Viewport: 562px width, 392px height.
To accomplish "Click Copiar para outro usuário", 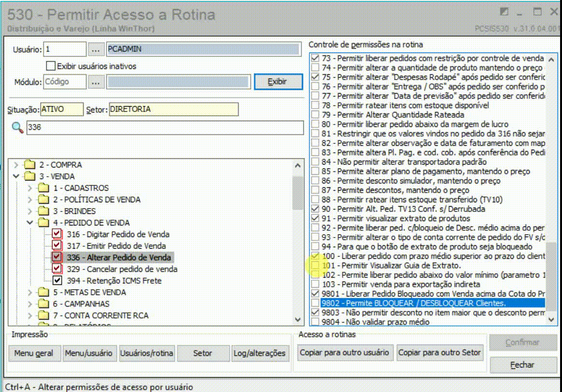I will (344, 352).
